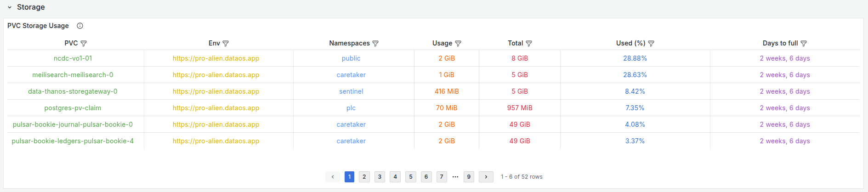
Task: Open the Usage column filter icon
Action: (x=458, y=44)
